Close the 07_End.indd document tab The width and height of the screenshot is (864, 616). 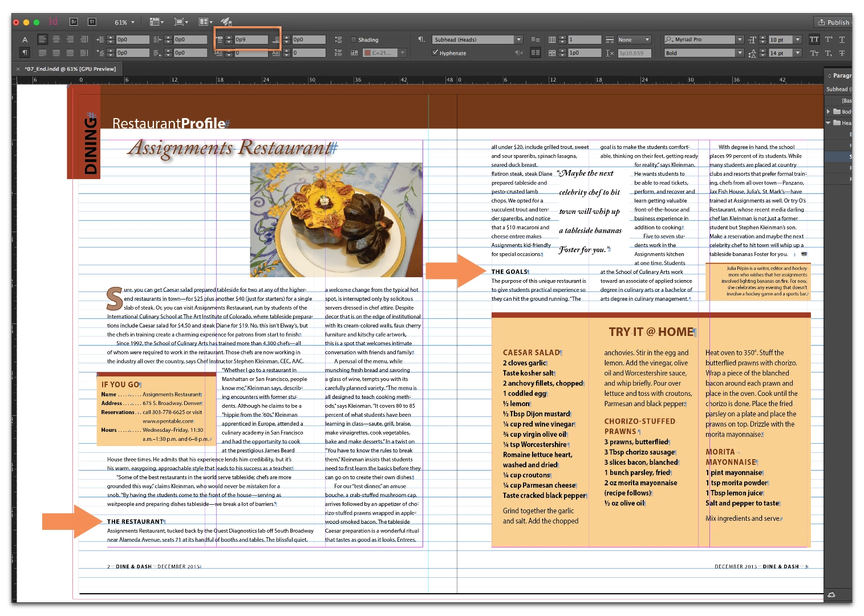tap(18, 69)
